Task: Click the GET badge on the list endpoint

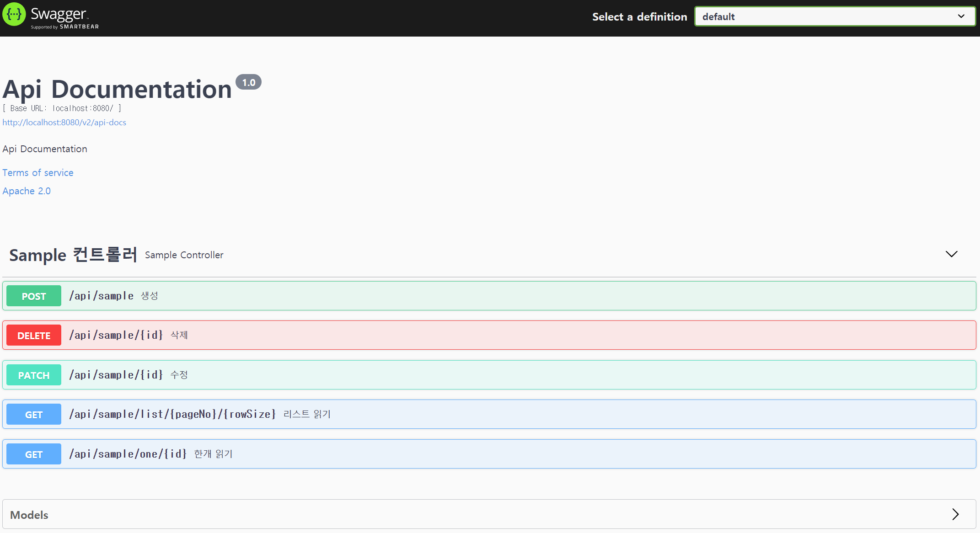Action: click(33, 414)
